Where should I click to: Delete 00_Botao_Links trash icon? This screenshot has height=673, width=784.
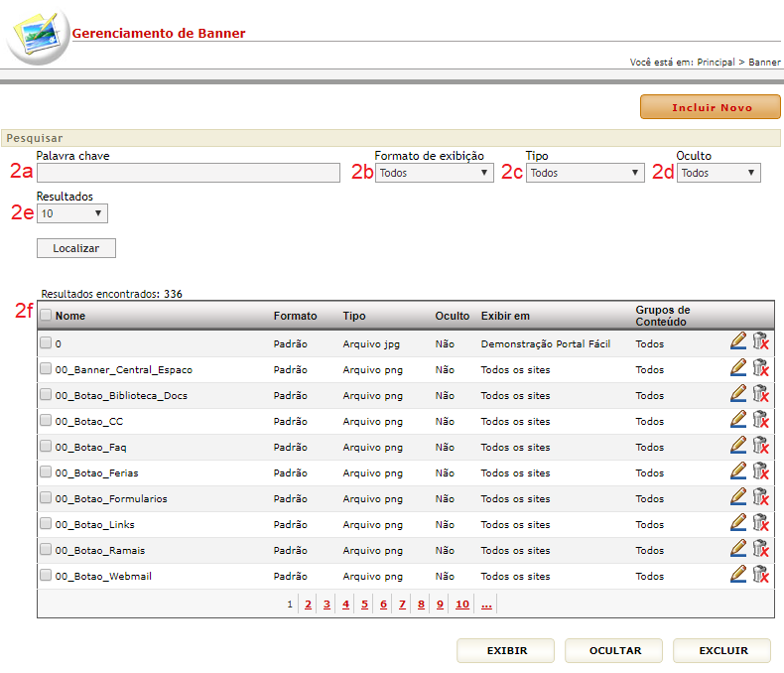[760, 523]
